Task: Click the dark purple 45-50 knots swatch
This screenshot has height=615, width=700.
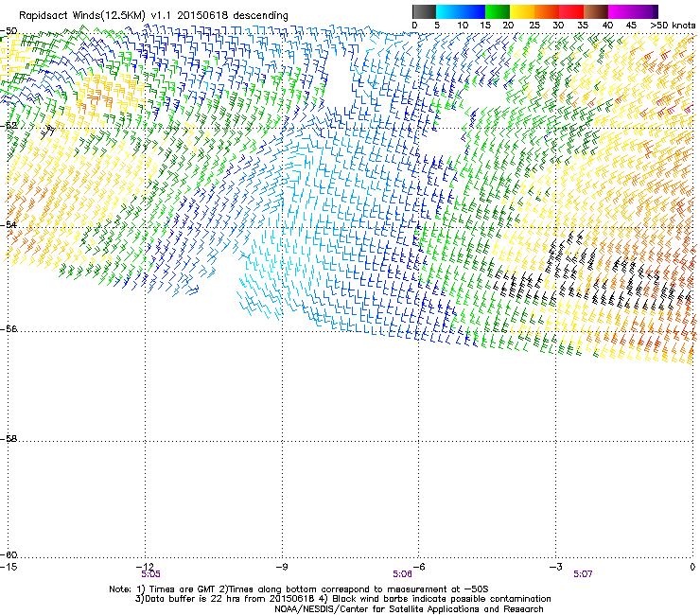Action: tap(645, 11)
